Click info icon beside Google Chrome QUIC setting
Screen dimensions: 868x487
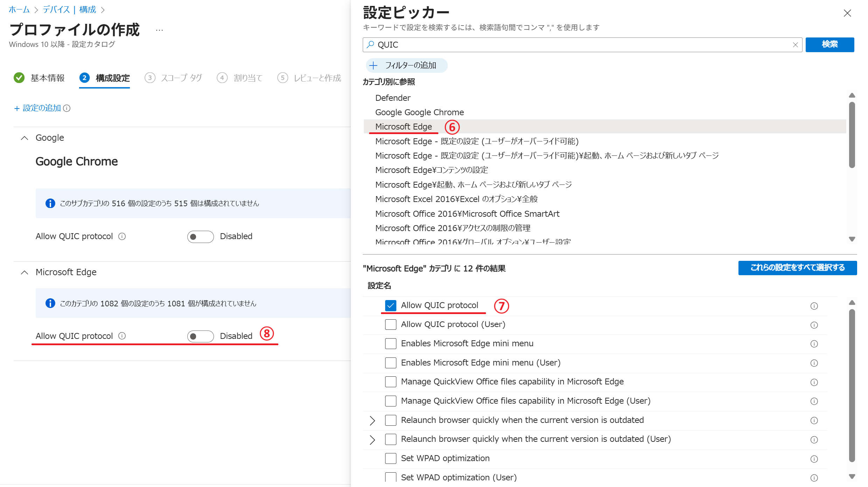coord(122,236)
